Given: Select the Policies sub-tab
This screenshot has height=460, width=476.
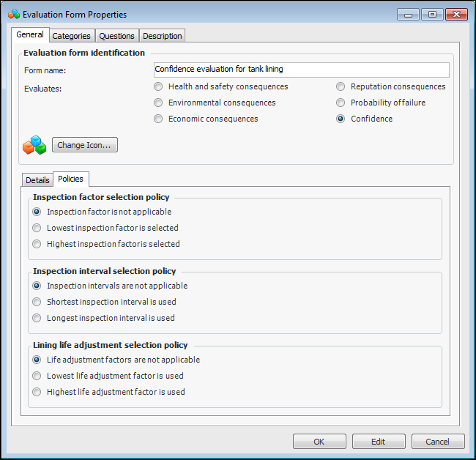Looking at the screenshot, I should (71, 179).
